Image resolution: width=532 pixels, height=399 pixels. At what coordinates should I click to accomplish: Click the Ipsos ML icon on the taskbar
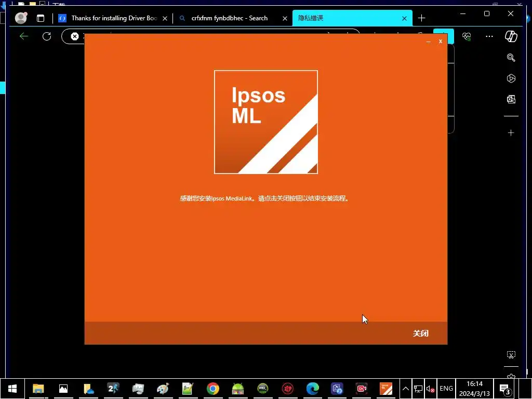click(386, 389)
